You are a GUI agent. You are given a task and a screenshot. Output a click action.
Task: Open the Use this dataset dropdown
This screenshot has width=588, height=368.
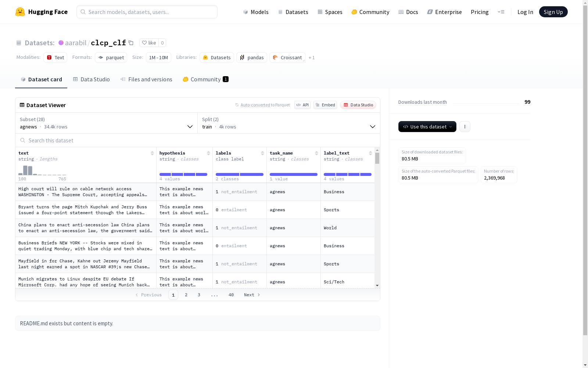pyautogui.click(x=427, y=127)
